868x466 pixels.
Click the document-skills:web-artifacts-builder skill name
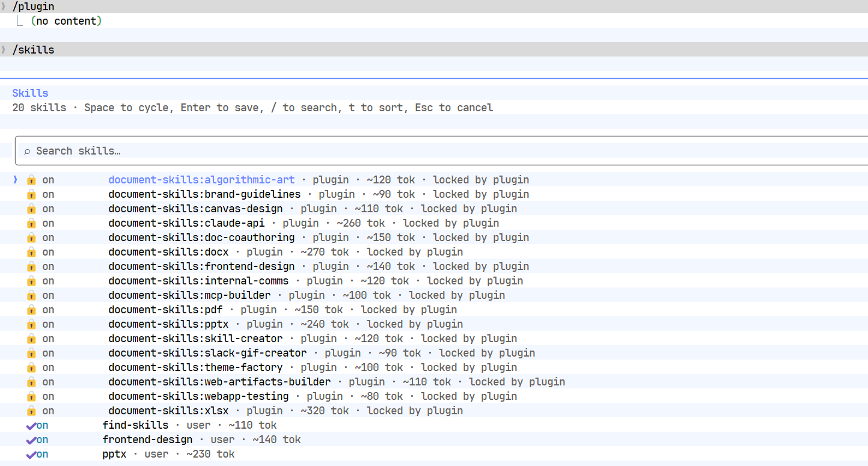(x=219, y=382)
